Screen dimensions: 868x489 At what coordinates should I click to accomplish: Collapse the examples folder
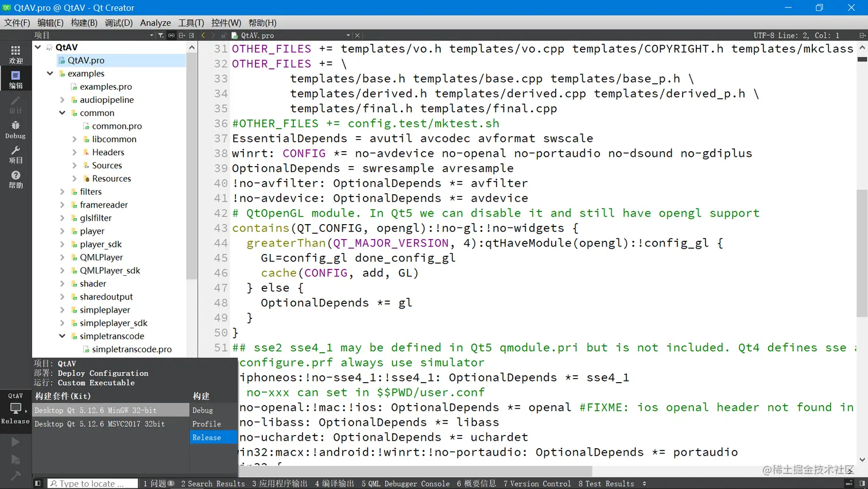pos(50,74)
